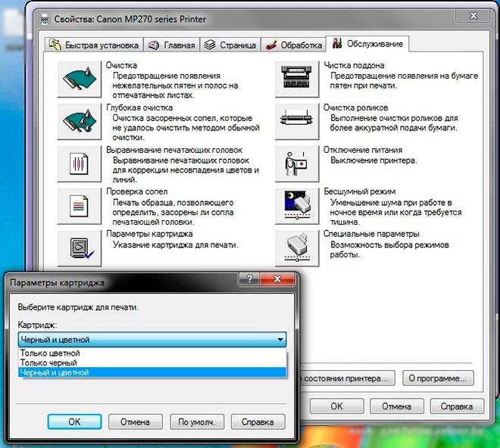Run Глубокая очистка deep cleaning

(80, 122)
